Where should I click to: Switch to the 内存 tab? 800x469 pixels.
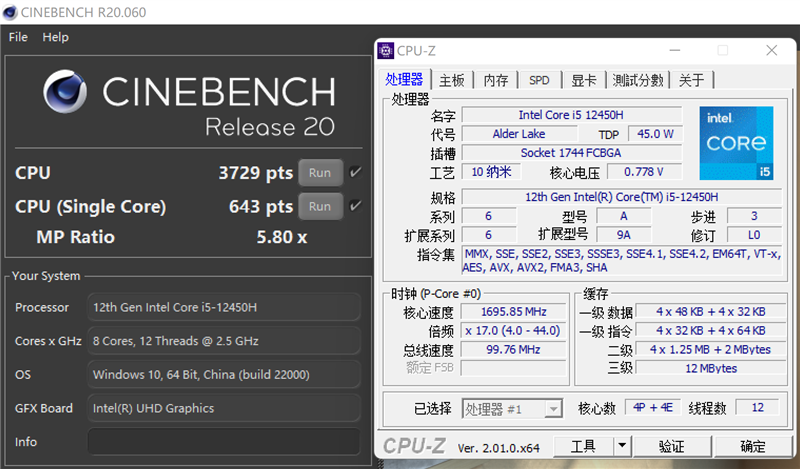coord(496,80)
